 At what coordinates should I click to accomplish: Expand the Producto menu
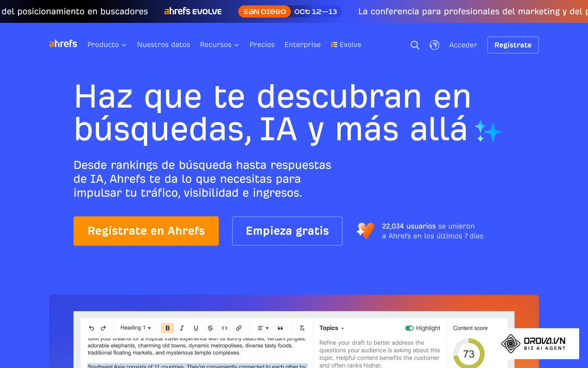(107, 45)
